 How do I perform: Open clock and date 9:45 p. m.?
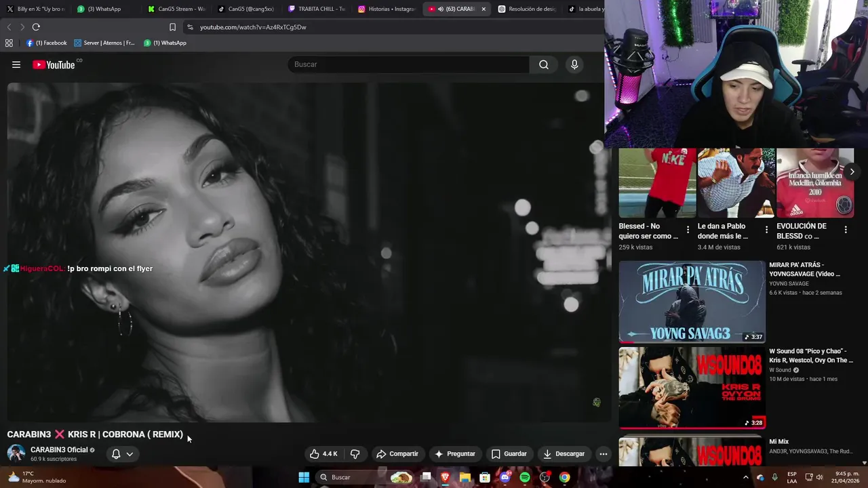pyautogui.click(x=847, y=477)
